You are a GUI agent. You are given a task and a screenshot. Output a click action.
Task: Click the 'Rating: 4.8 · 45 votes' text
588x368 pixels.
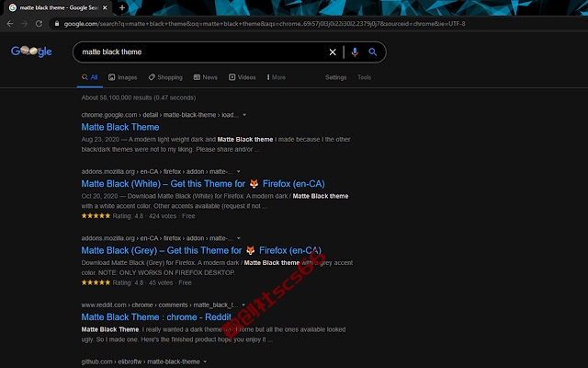click(142, 282)
